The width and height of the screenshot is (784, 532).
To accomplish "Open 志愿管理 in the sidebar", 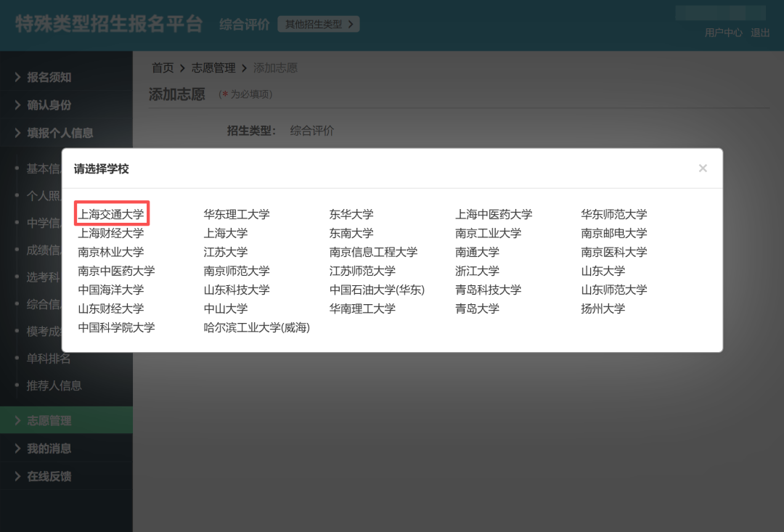I will pyautogui.click(x=67, y=420).
